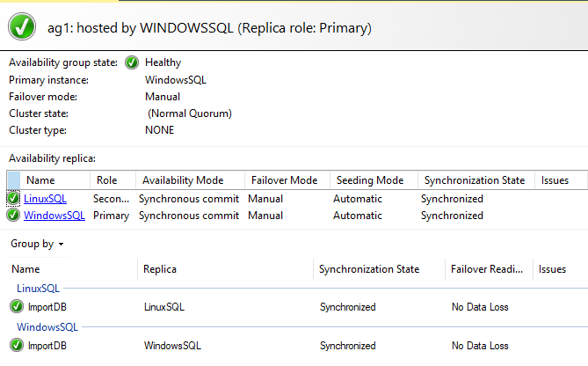Screen dimensions: 588x366
Task: Click the large green health check icon beside ag1
Action: pyautogui.click(x=22, y=27)
